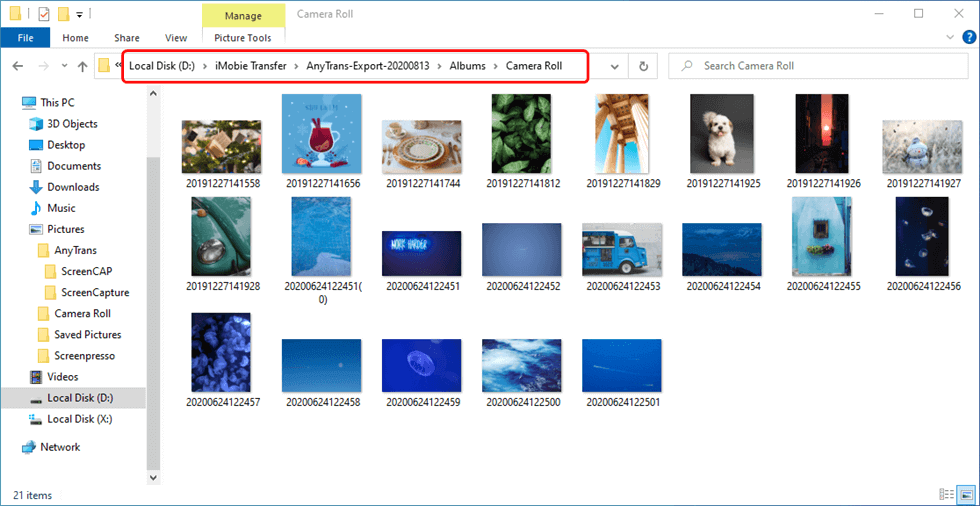
Task: Click the Properties checkmark icon in the title bar
Action: (x=43, y=14)
